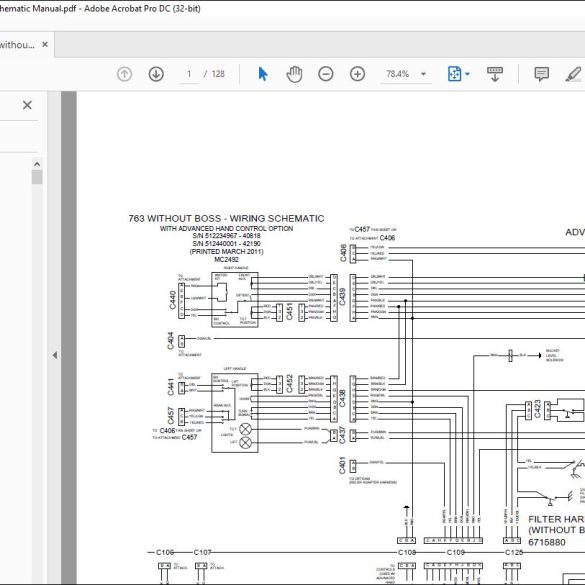
Task: Click the C438 connector label
Action: 342,398
